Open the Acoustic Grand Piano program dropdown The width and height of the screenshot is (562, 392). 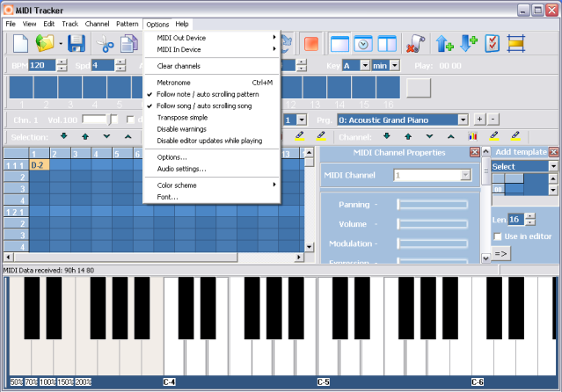(x=462, y=119)
